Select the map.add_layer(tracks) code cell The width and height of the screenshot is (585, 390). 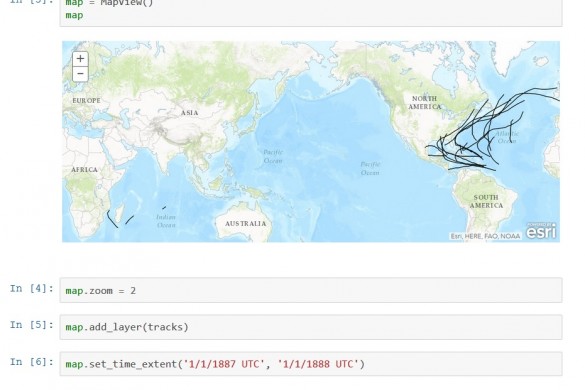(x=311, y=327)
